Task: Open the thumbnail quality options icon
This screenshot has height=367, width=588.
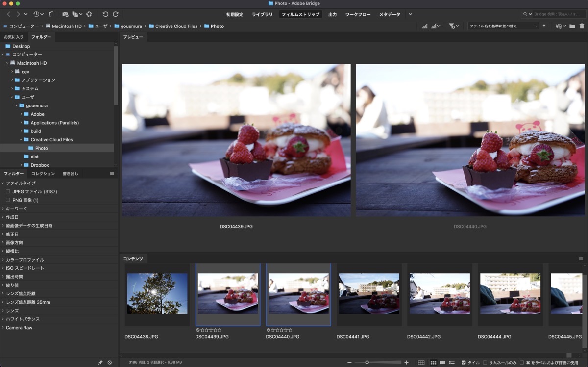Action: 436,26
